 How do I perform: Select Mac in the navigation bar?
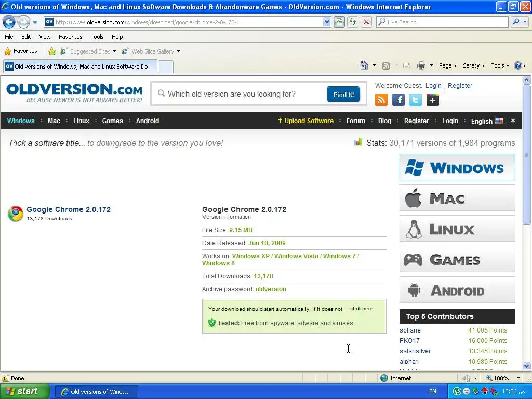[x=54, y=121]
